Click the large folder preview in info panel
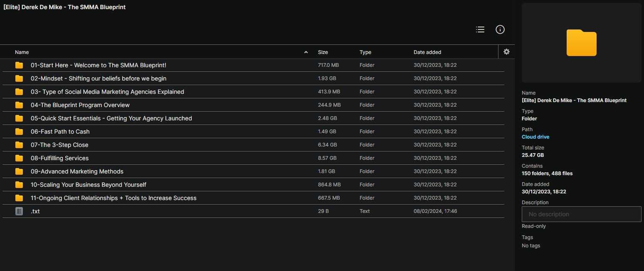 (x=581, y=43)
